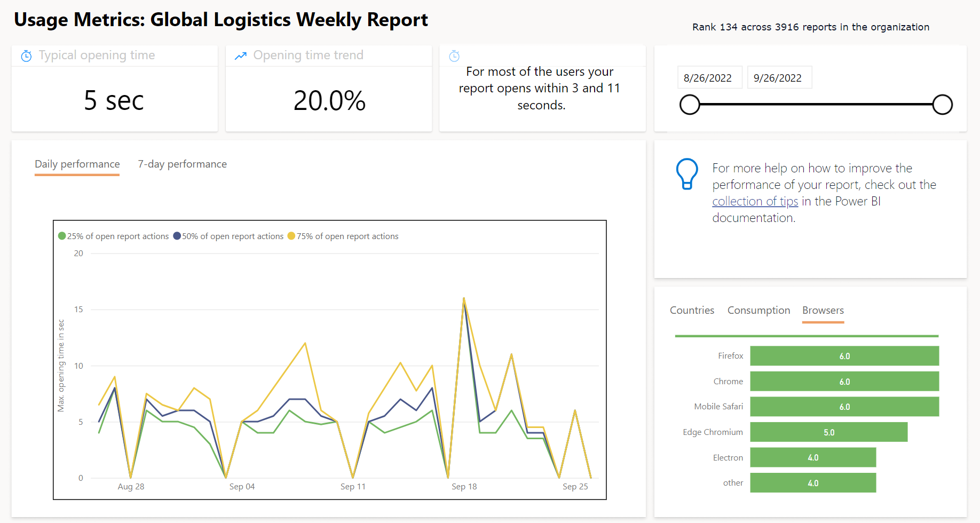Click the end date field 9/26/2022
Viewport: 980px width, 523px height.
pos(778,78)
